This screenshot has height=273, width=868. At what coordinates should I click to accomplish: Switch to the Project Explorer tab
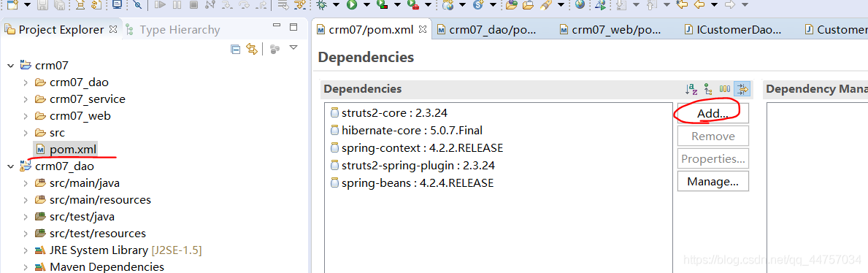tap(61, 29)
